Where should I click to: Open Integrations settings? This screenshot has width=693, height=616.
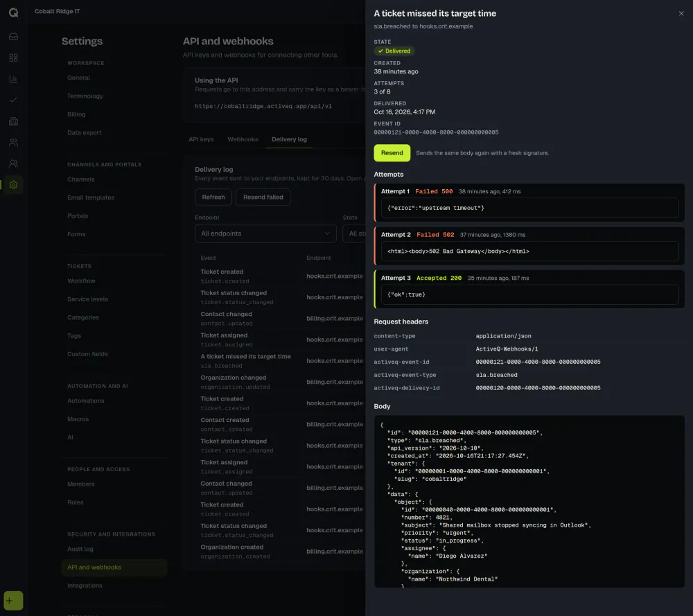[85, 586]
